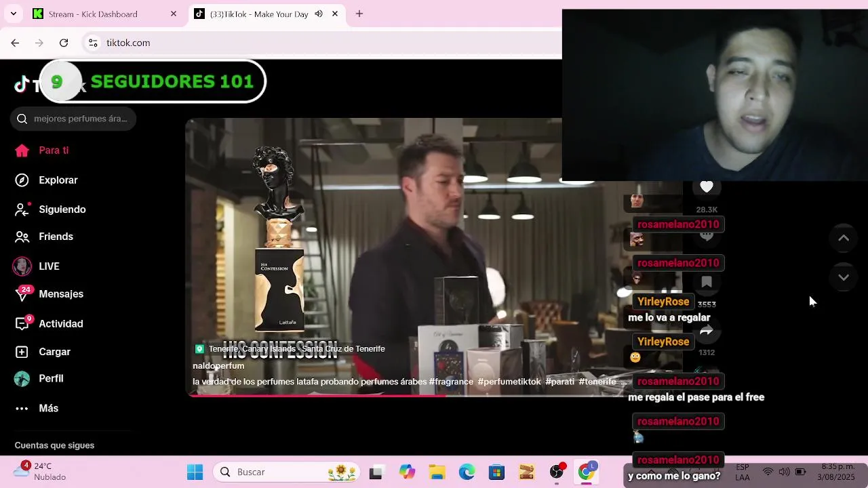
Task: Click SEGUIDORES 101 overlay banner
Action: (x=153, y=81)
